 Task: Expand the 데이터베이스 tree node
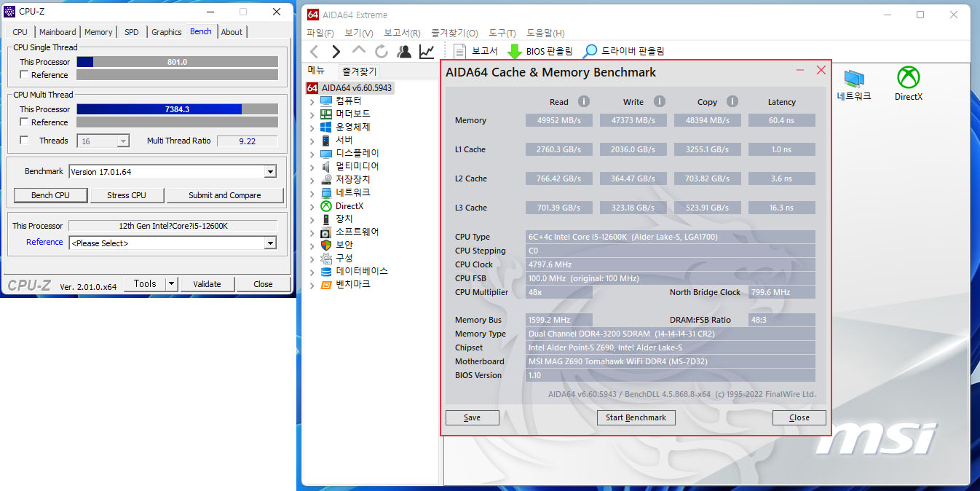coord(312,272)
